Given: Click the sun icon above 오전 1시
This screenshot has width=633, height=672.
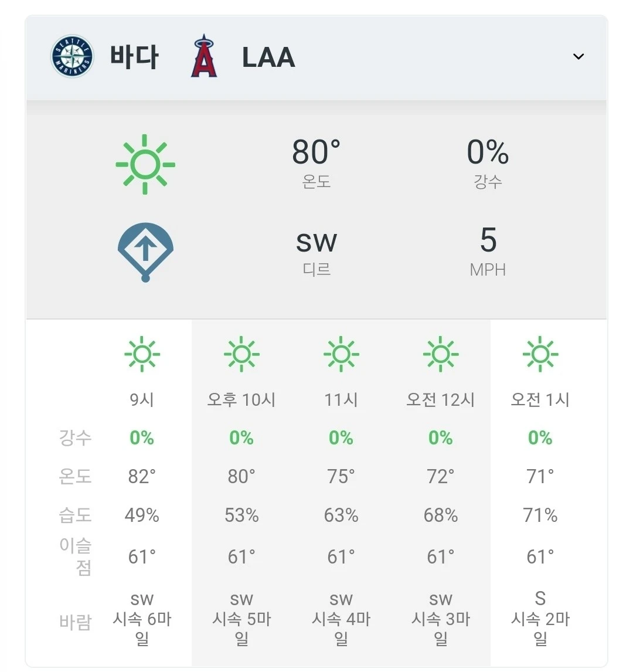Looking at the screenshot, I should (x=540, y=354).
